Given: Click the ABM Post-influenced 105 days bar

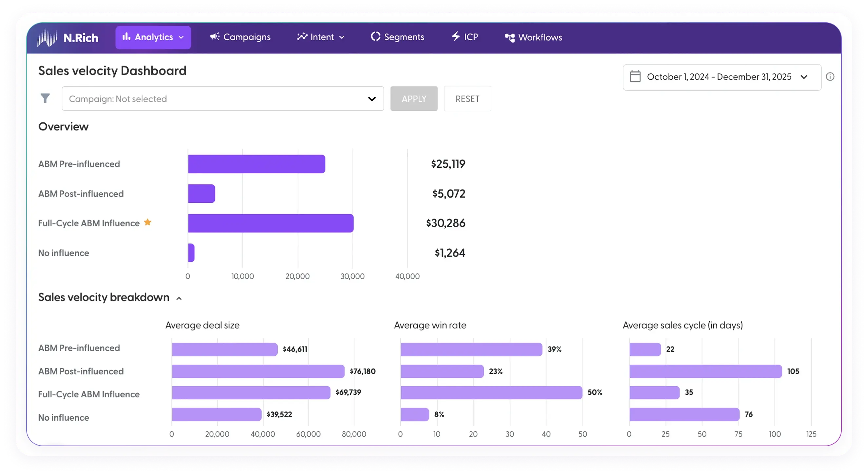Looking at the screenshot, I should point(705,371).
